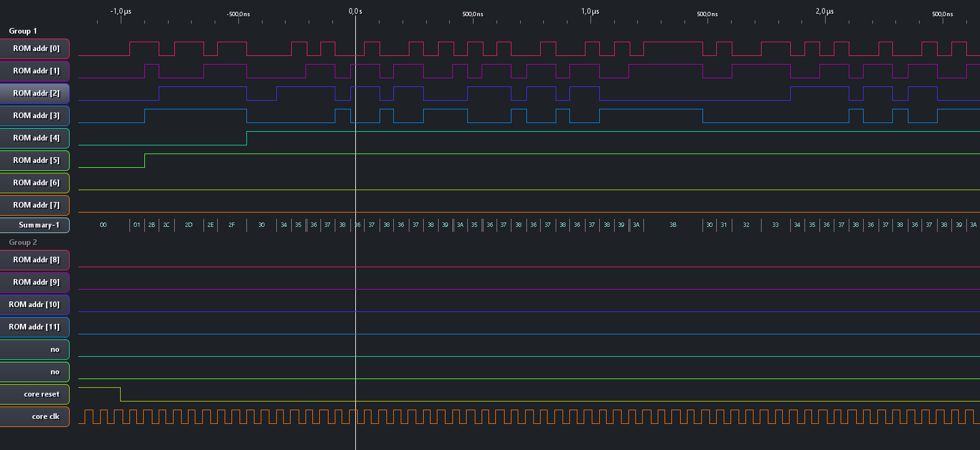Select the ROM addr [6] channel label
Screen dimensions: 980x450
click(34, 183)
